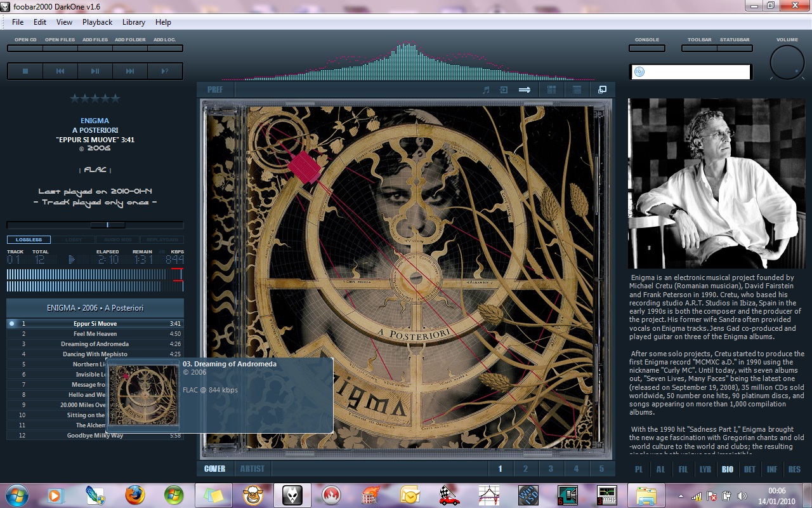812x508 pixels.
Task: Click the ADD LOC. button
Action: 165,48
